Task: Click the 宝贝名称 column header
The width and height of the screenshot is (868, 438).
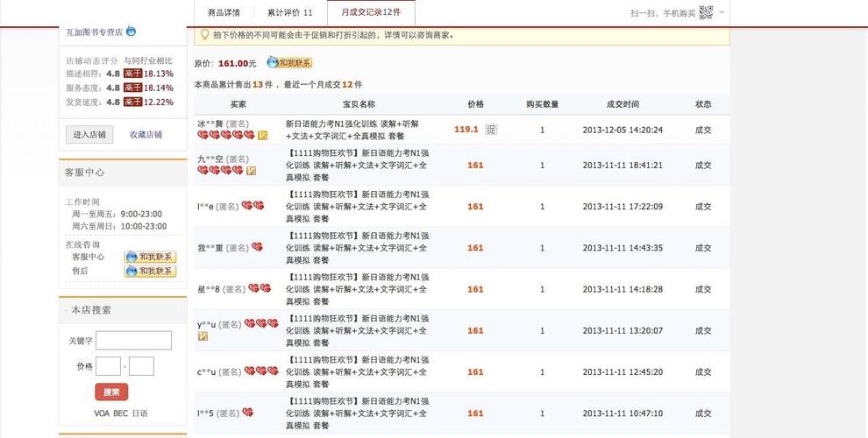Action: tap(359, 104)
